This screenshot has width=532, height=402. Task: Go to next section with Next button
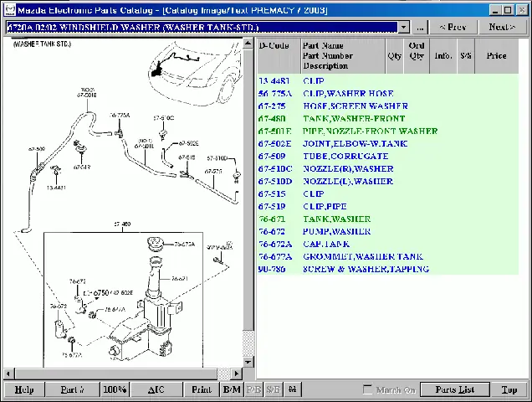[x=502, y=27]
